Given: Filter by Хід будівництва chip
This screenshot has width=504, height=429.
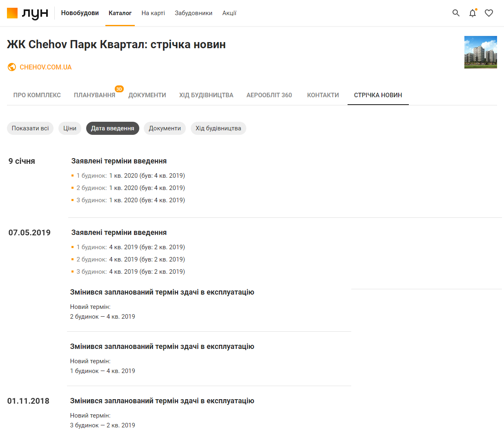Looking at the screenshot, I should 219,128.
